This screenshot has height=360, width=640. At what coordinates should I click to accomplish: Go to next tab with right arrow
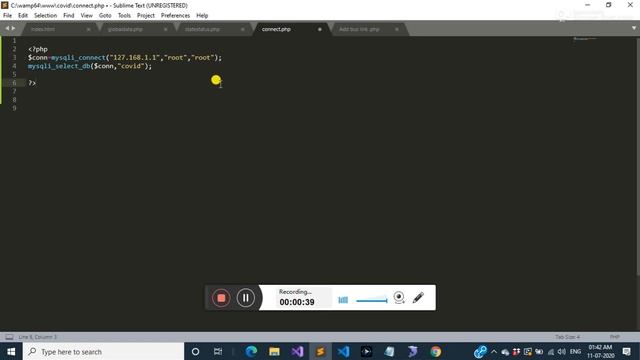[x=13, y=28]
